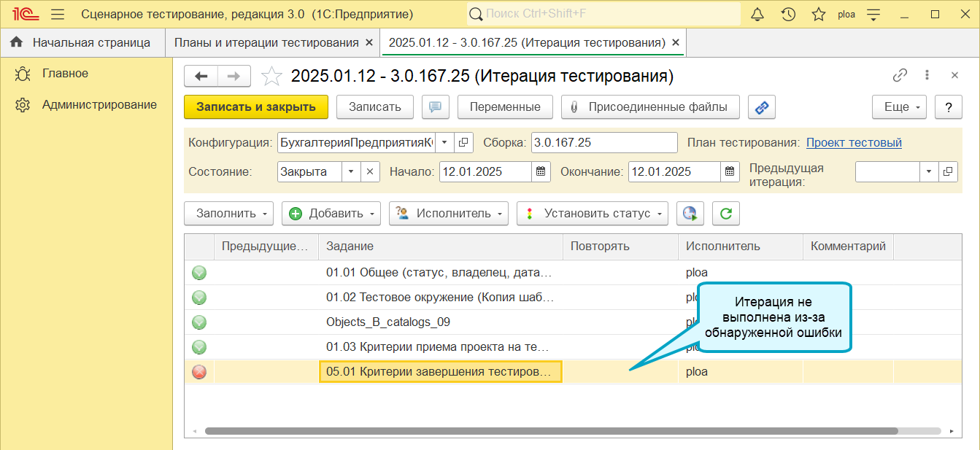Click the ploa user name in title bar

pos(846,14)
